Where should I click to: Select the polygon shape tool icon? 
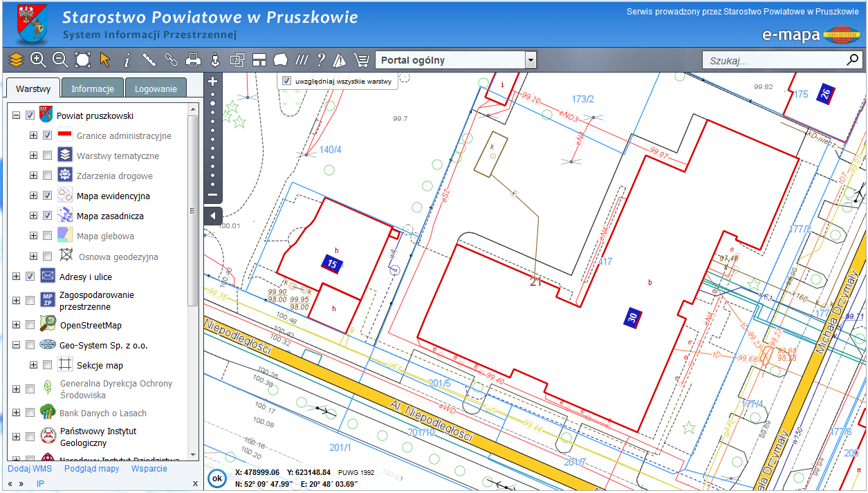point(281,60)
